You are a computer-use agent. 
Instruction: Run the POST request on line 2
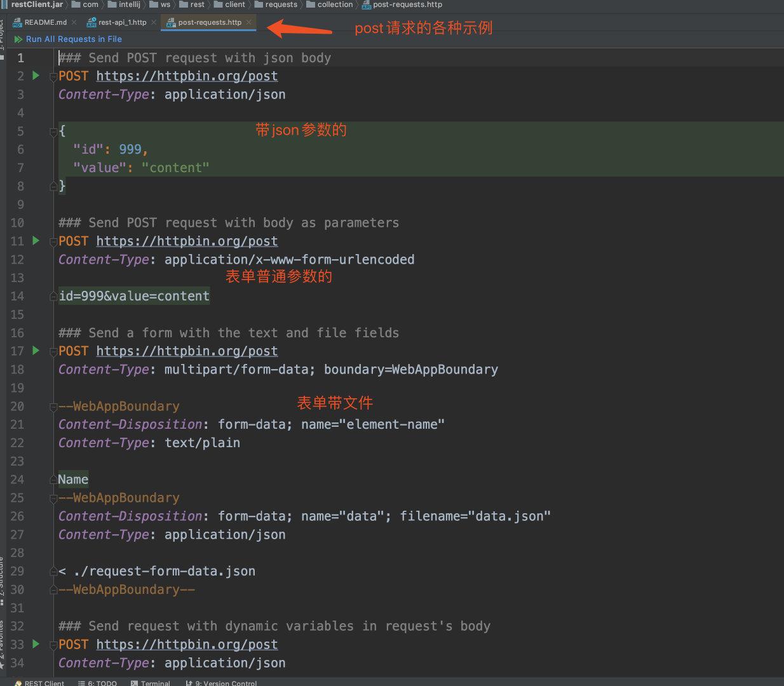pos(36,76)
